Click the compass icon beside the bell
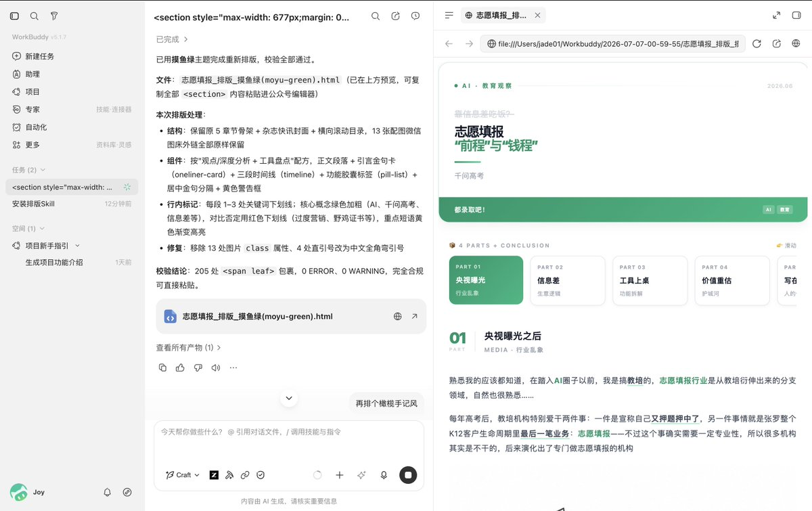 click(127, 492)
